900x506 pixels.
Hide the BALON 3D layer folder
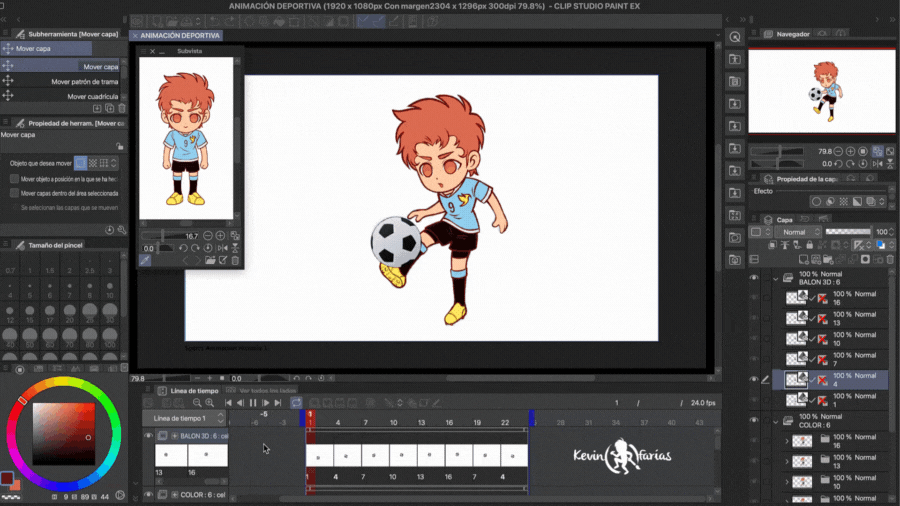(754, 278)
